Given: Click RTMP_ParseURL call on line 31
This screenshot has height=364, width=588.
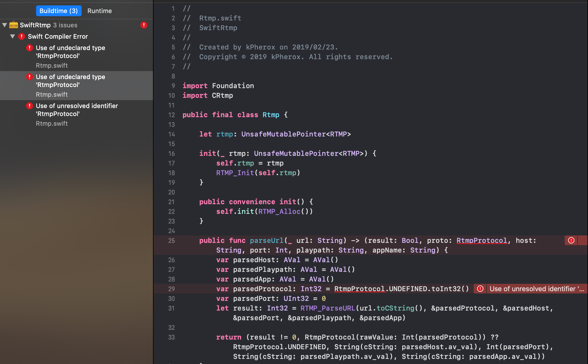Looking at the screenshot, I should click(328, 308).
